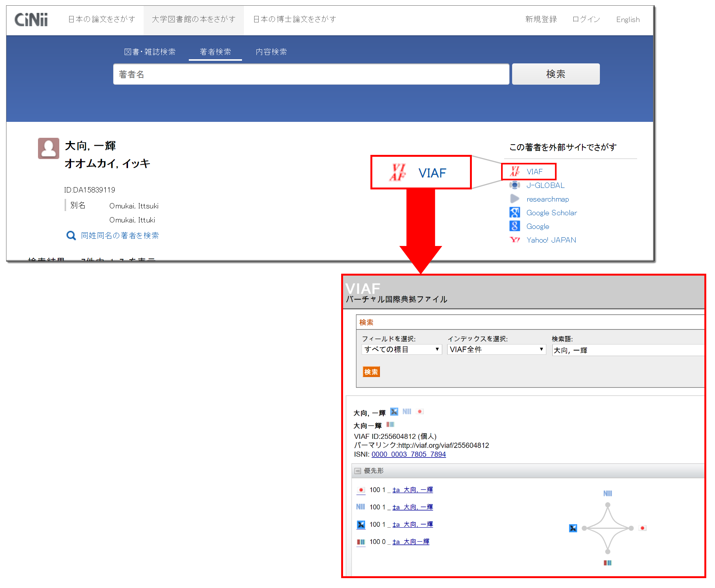Collapse the 優先形 section
The image size is (715, 588).
pyautogui.click(x=357, y=471)
